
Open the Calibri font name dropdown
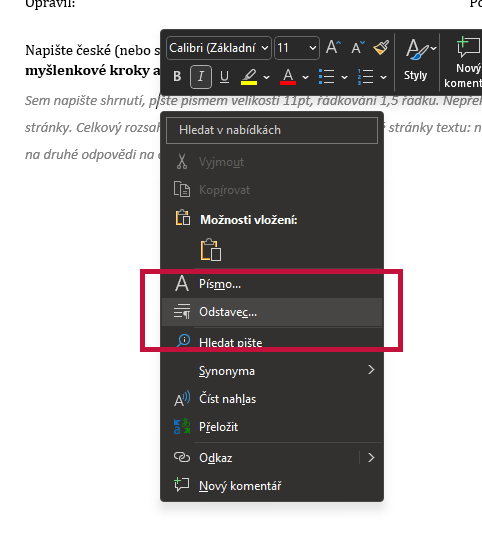(x=219, y=48)
